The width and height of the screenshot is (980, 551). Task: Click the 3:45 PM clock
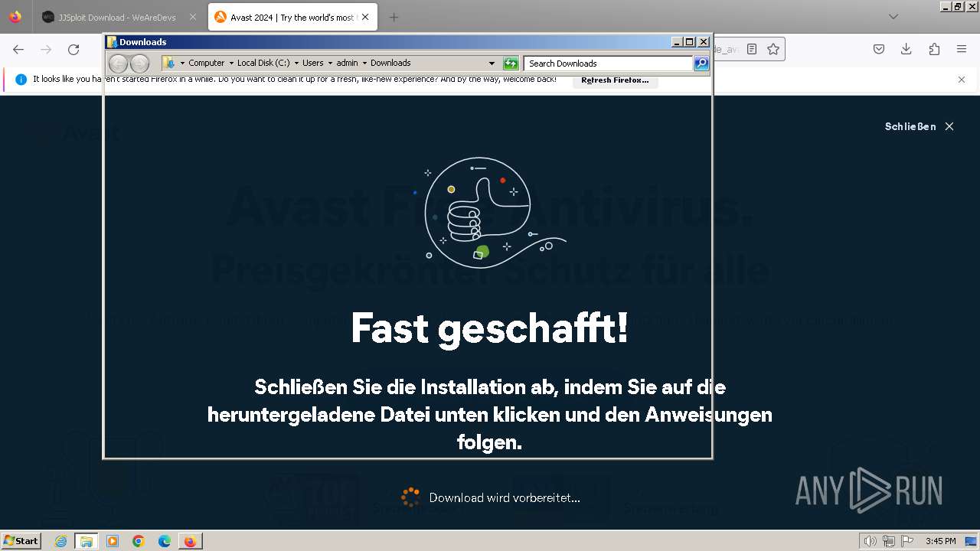[941, 541]
